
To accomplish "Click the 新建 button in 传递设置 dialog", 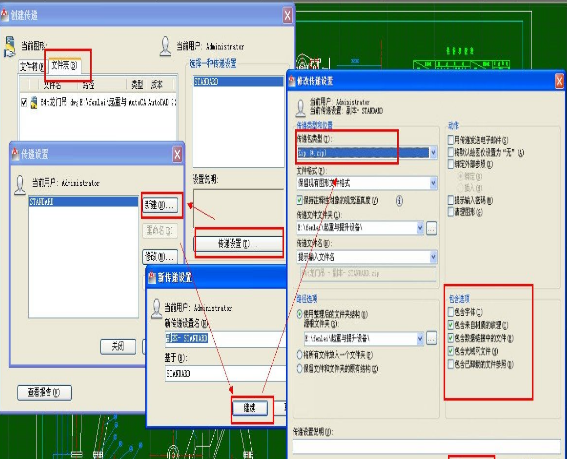I will coord(160,205).
